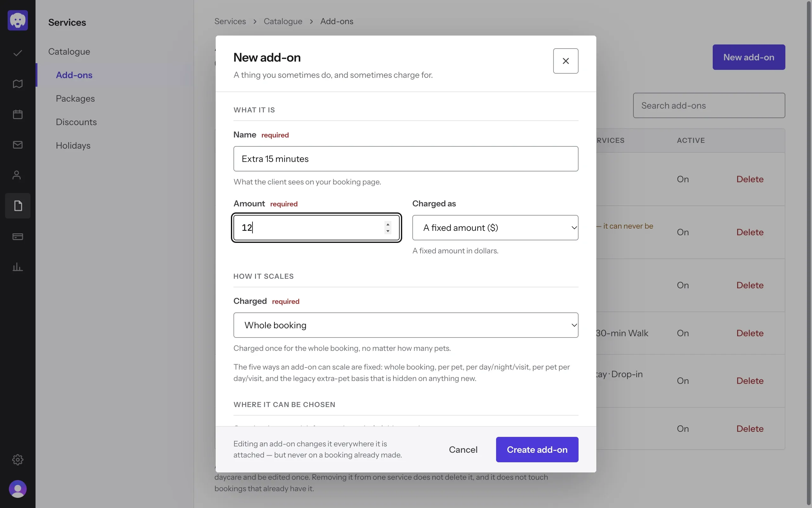Open the Charged Whole booking dropdown
The width and height of the screenshot is (812, 508).
pyautogui.click(x=406, y=325)
